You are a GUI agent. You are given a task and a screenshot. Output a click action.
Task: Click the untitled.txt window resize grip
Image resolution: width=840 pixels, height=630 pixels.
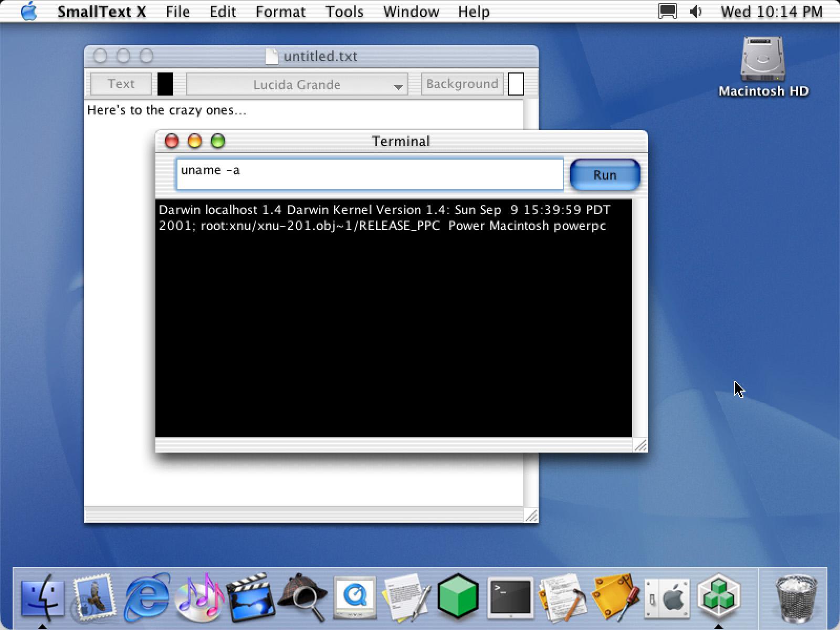[531, 516]
